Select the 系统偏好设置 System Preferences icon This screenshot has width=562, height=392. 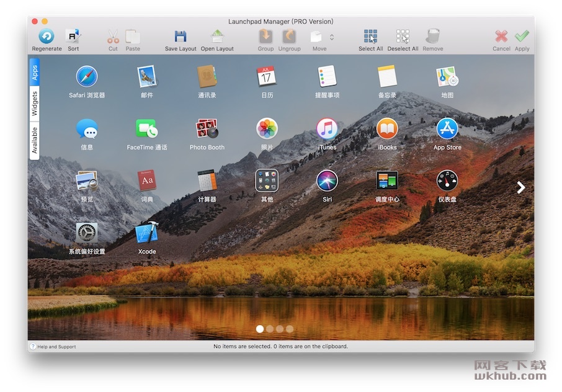(87, 233)
